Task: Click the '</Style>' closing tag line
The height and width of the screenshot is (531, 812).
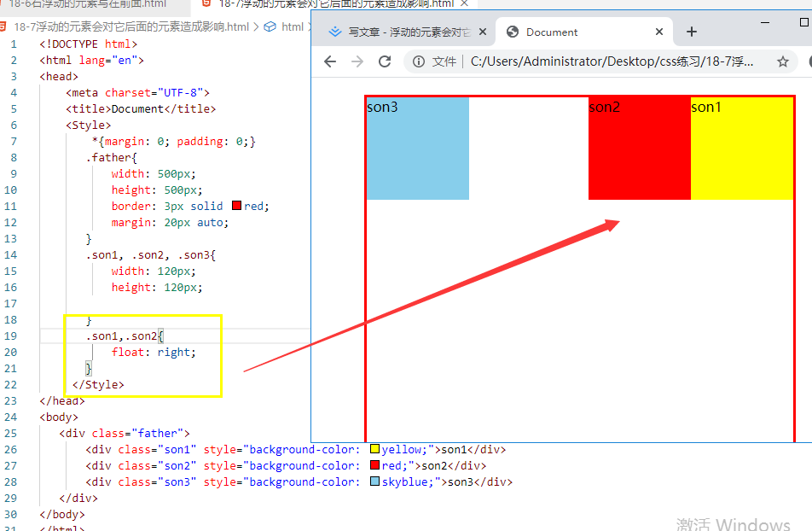Action: click(x=98, y=385)
